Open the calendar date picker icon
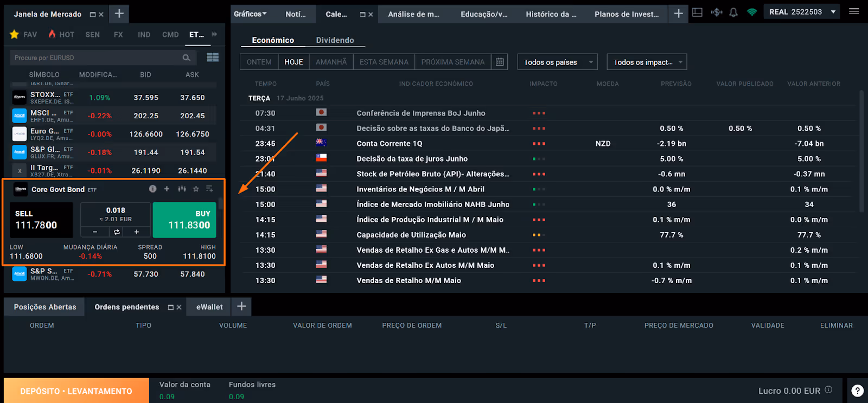This screenshot has height=403, width=868. (500, 62)
